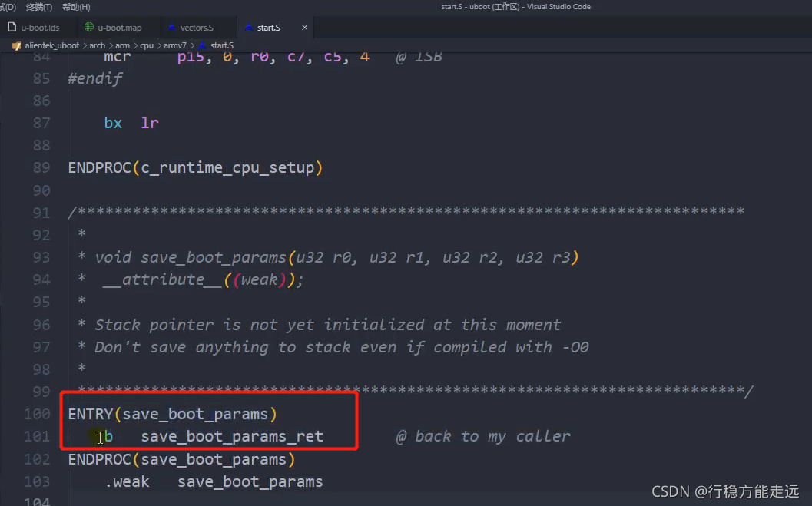
Task: Select the start.S editor tab
Action: click(x=269, y=28)
